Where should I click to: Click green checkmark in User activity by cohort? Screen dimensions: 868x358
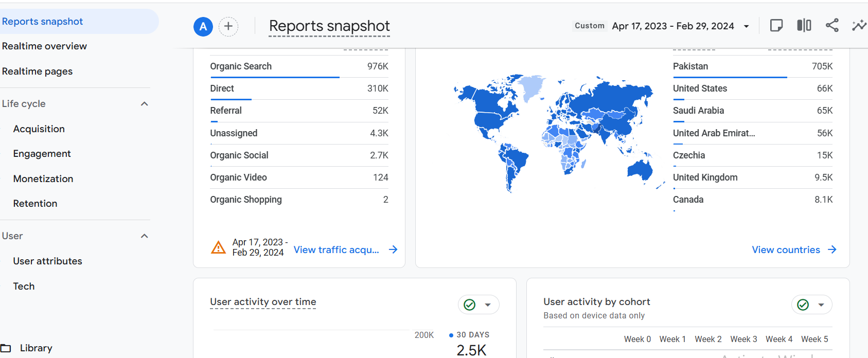coord(803,305)
